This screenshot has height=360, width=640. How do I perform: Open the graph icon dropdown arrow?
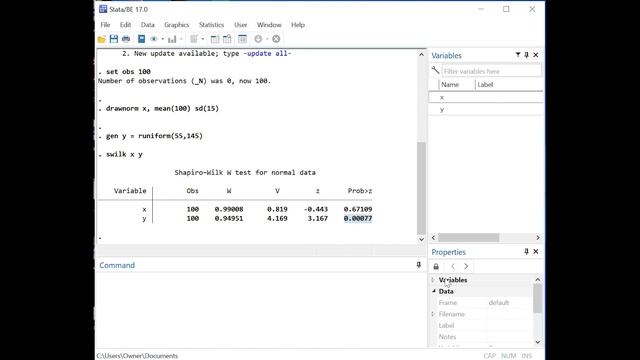[181, 39]
